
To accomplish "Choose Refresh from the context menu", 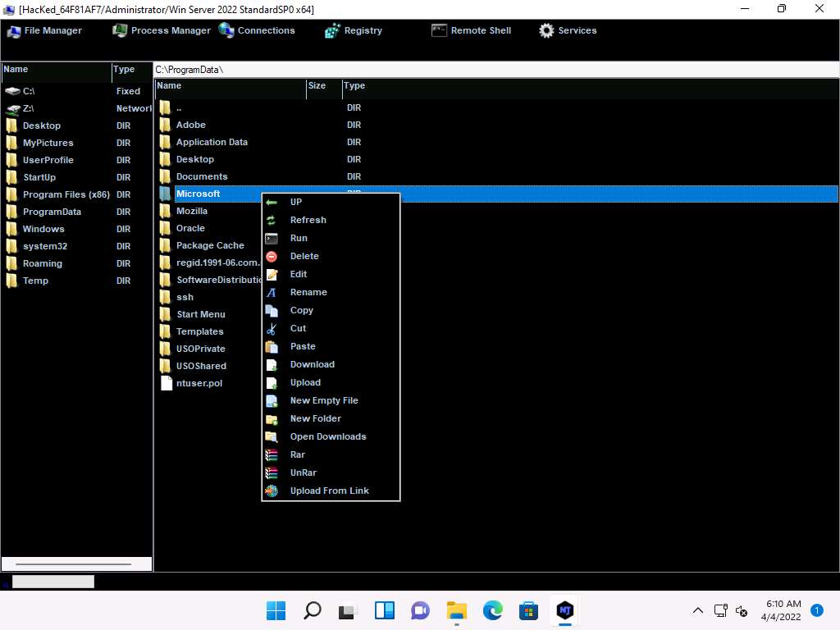I will tap(308, 220).
